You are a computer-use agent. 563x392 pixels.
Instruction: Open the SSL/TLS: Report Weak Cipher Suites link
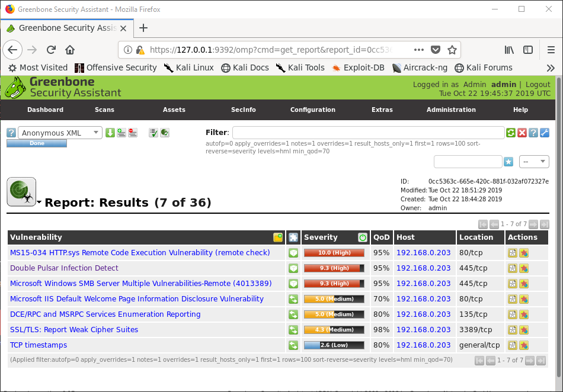click(74, 330)
